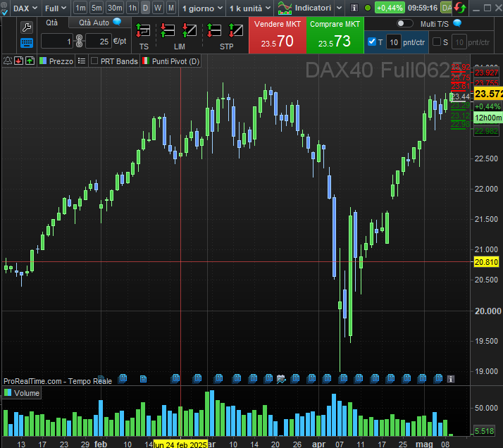The height and width of the screenshot is (448, 503).
Task: Open the alarm bell alerts icon
Action: click(8, 61)
